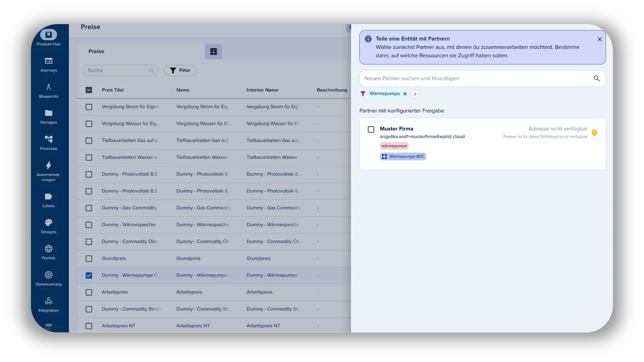Go to Labels in the sidebar
This screenshot has height=362, width=644.
tap(49, 200)
